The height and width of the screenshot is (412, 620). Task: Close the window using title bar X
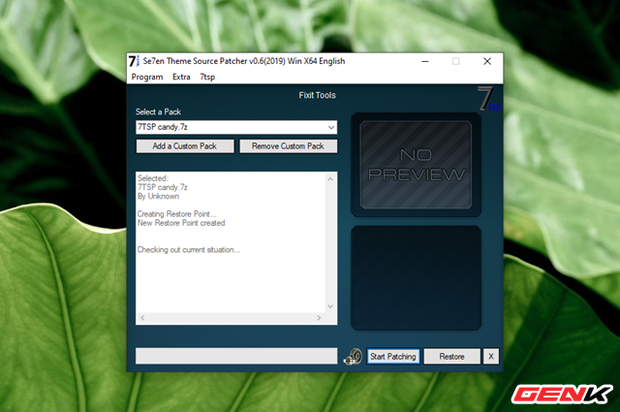click(487, 61)
